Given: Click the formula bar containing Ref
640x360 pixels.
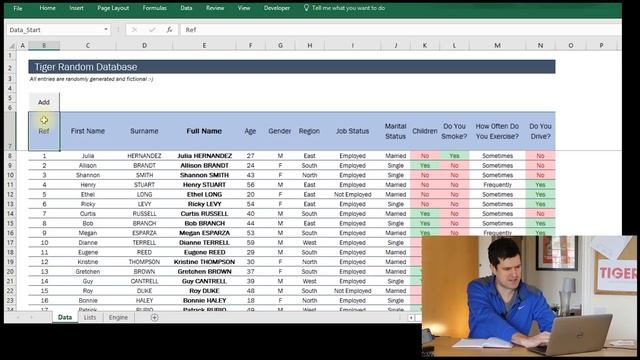Looking at the screenshot, I should click(401, 30).
